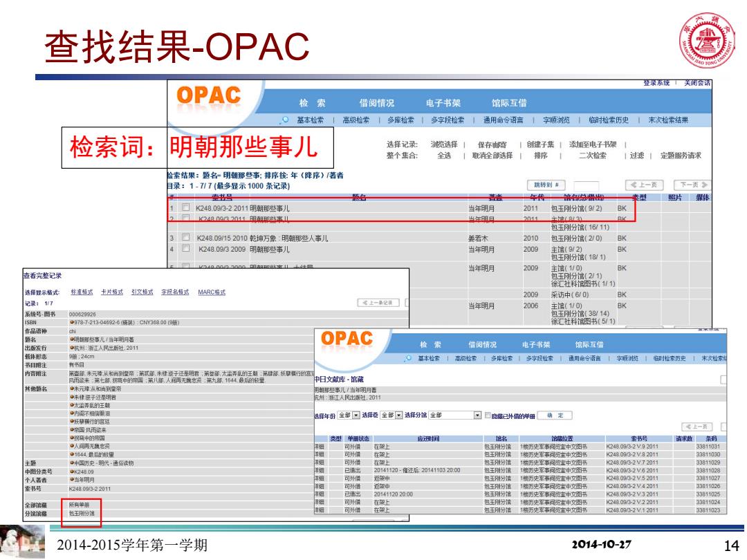Click 上一页 button in results window
The width and height of the screenshot is (747, 560).
[x=644, y=185]
